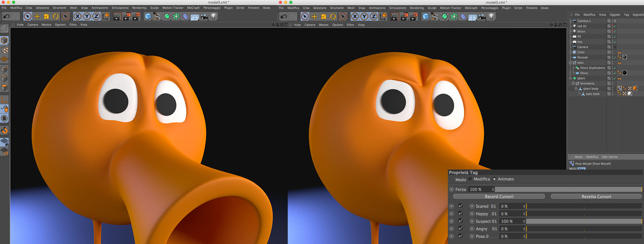Toggle green enable checkmark for floooah
This screenshot has width=644, height=244.
[615, 57]
